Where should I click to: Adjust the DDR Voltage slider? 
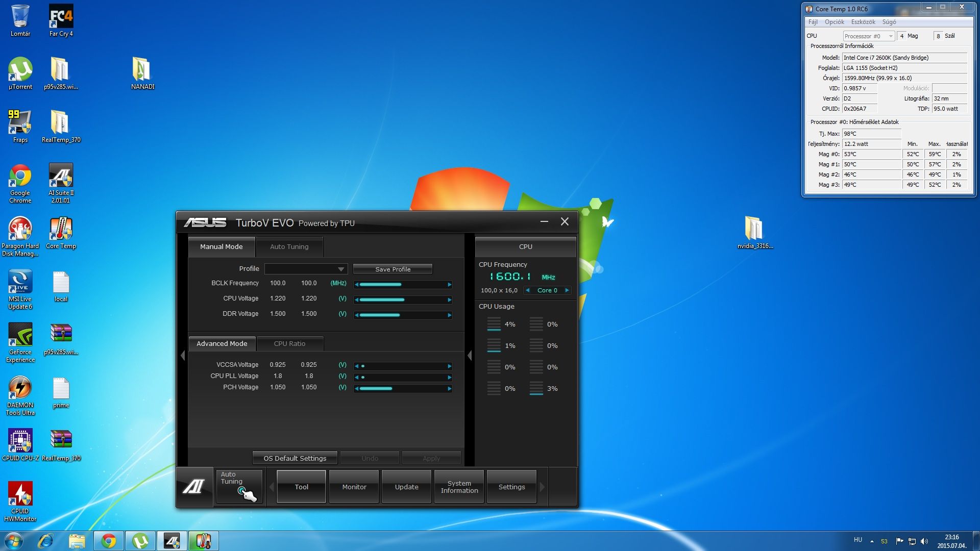403,315
